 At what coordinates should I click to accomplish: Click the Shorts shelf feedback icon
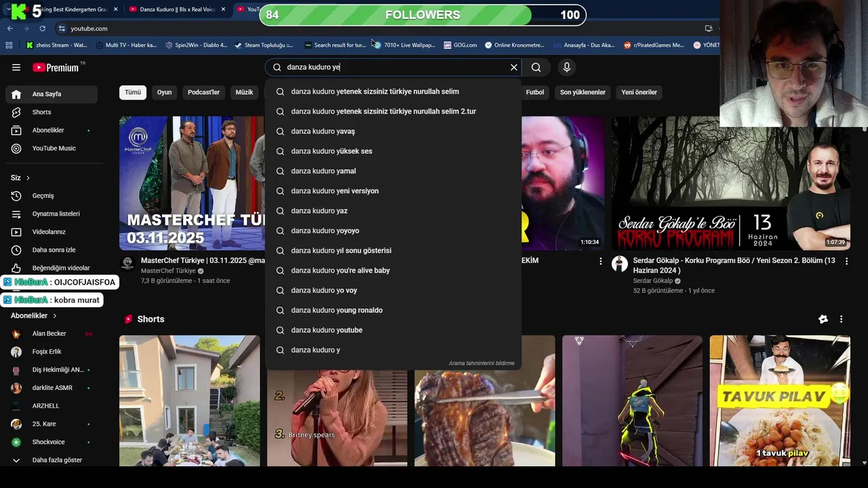(x=823, y=319)
